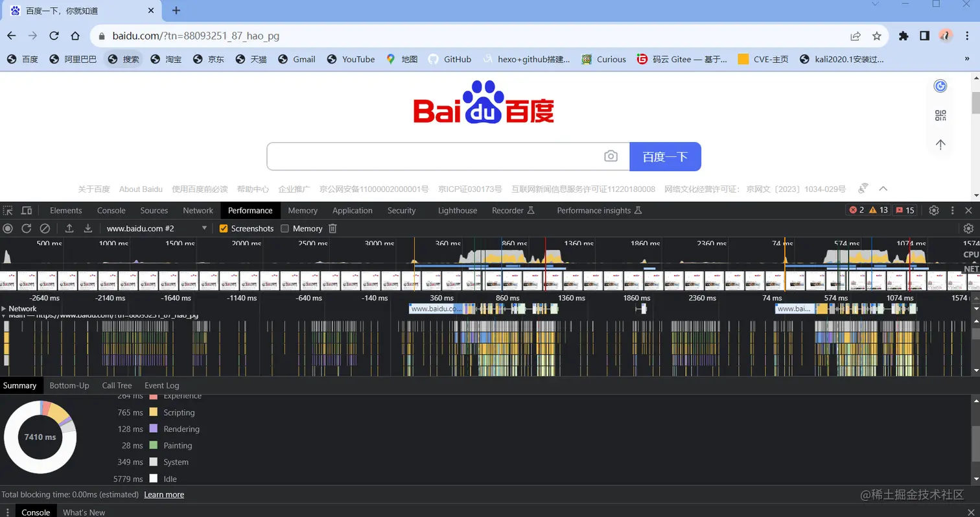Image resolution: width=980 pixels, height=517 pixels.
Task: Close the DevTools panel
Action: click(968, 210)
